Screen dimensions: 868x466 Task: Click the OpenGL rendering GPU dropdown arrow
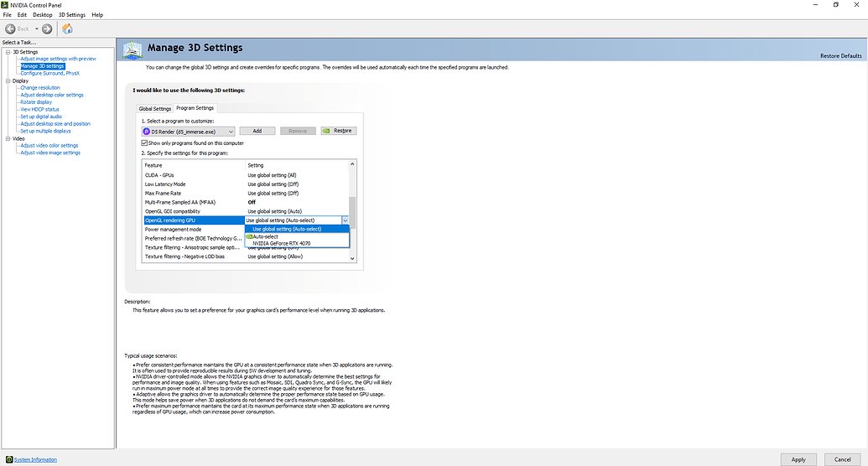345,220
